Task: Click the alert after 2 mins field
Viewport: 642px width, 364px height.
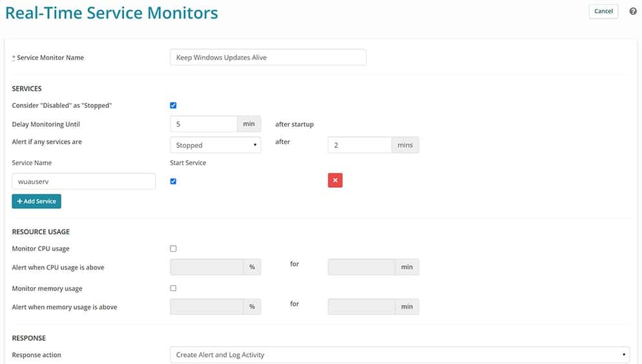Action: point(360,145)
